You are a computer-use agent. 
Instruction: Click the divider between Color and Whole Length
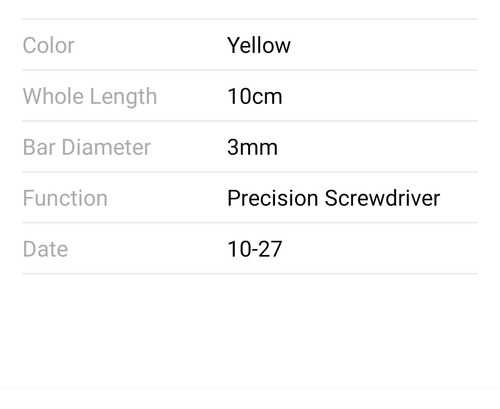(250, 70)
